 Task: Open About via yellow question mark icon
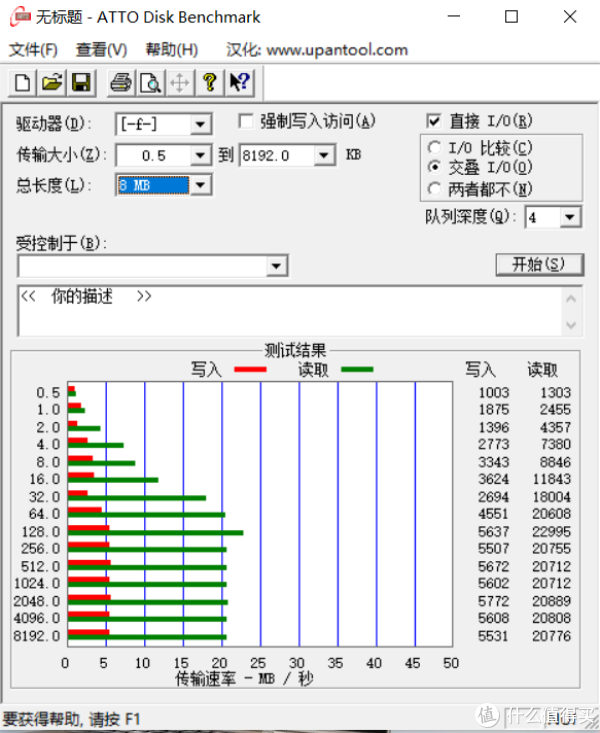(x=210, y=83)
